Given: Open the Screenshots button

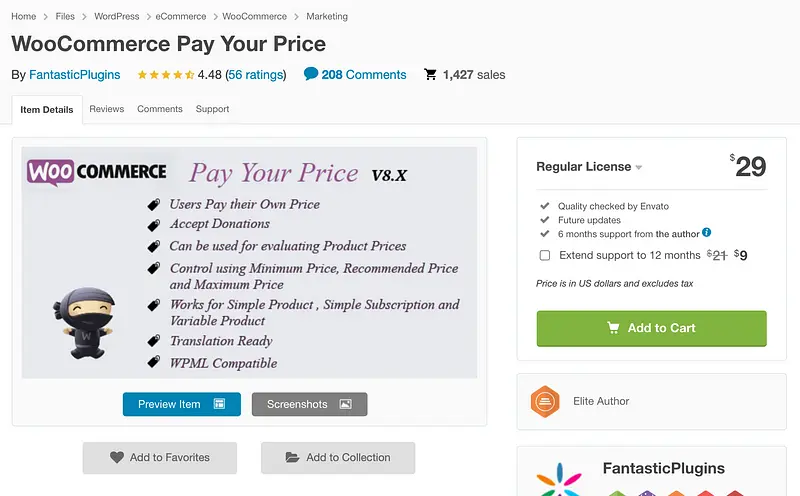Looking at the screenshot, I should pos(309,404).
